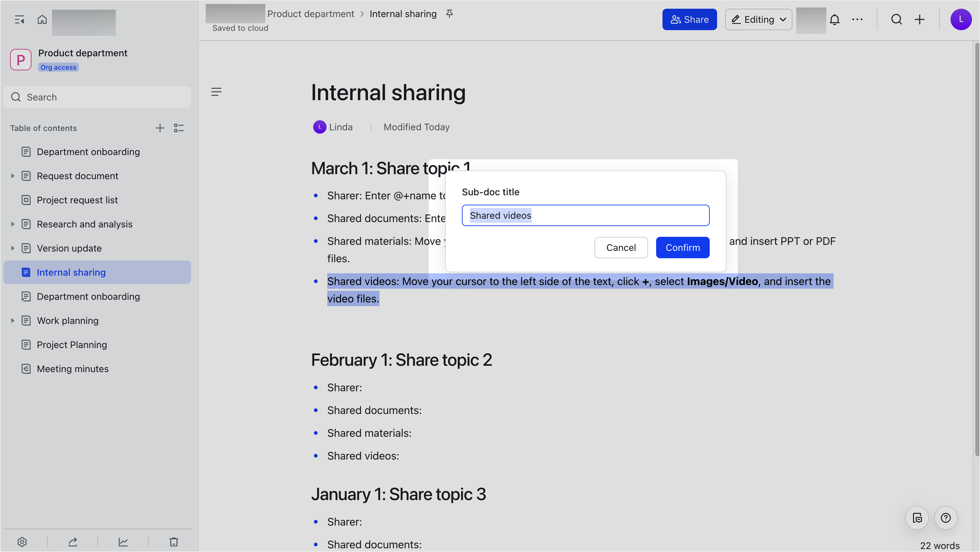Click the sidebar Search field
The width and height of the screenshot is (980, 552).
click(x=97, y=97)
